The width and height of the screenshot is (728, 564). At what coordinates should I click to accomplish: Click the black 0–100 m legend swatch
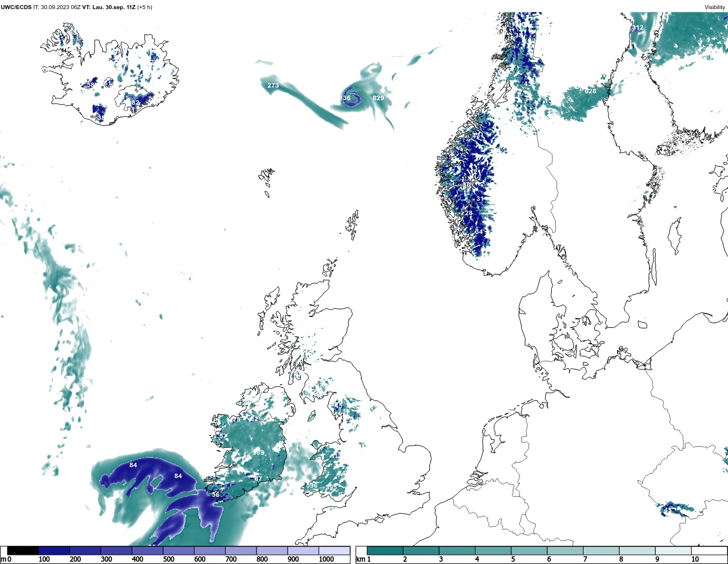tap(23, 551)
